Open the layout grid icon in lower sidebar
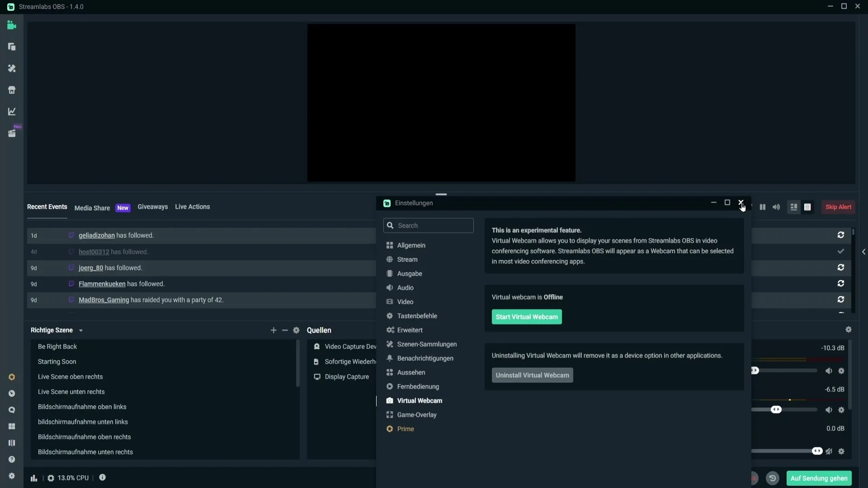Image resolution: width=868 pixels, height=488 pixels. coord(12,427)
